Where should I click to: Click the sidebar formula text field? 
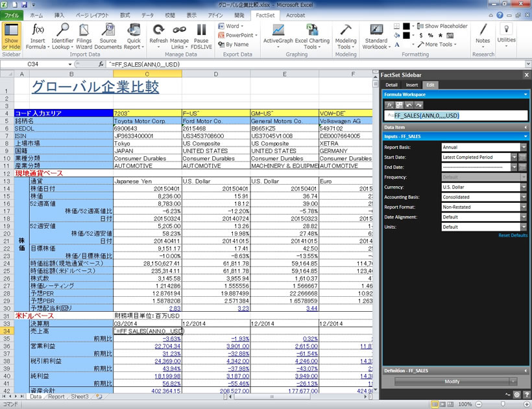[456, 115]
